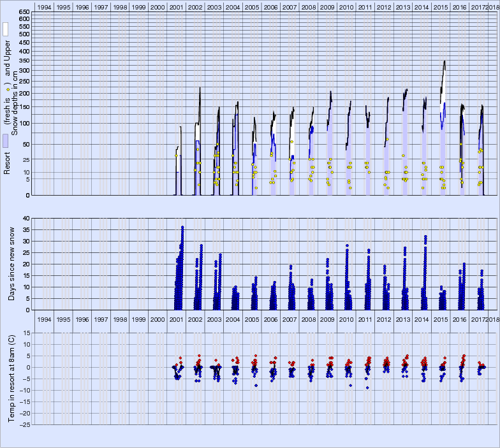Screen dimensions: 500x448
Task: Click the white upper snow depth legend box
Action: pos(5,29)
